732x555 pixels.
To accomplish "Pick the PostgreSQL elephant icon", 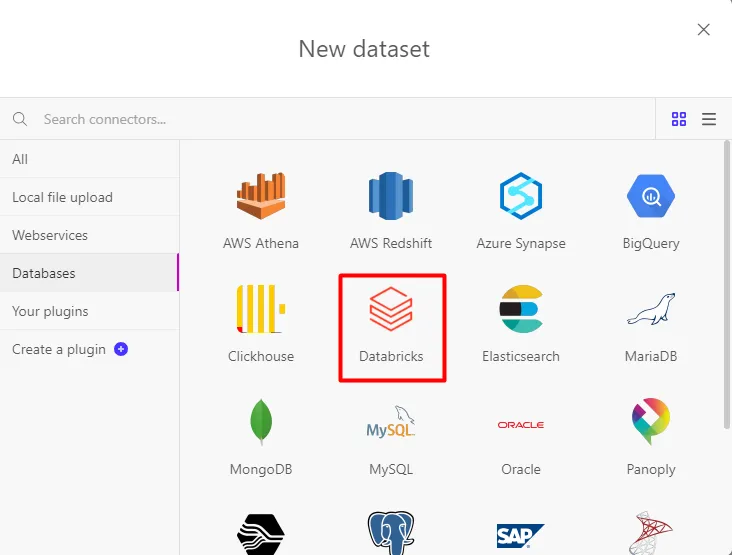I will point(391,533).
